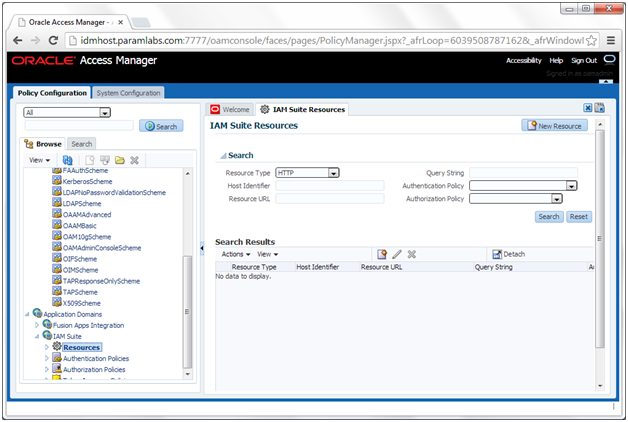
Task: Click the collapse arrow under Signed in text
Action: point(606,82)
